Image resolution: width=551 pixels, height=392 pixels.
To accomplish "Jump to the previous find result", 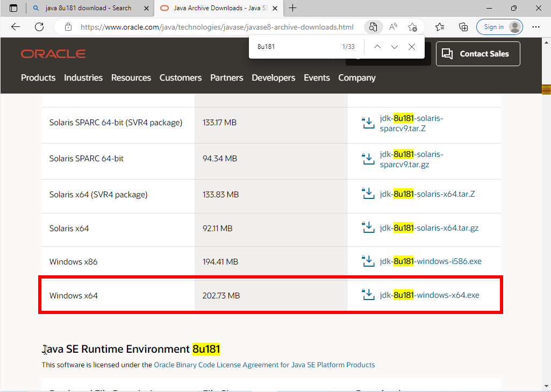I will click(x=377, y=47).
